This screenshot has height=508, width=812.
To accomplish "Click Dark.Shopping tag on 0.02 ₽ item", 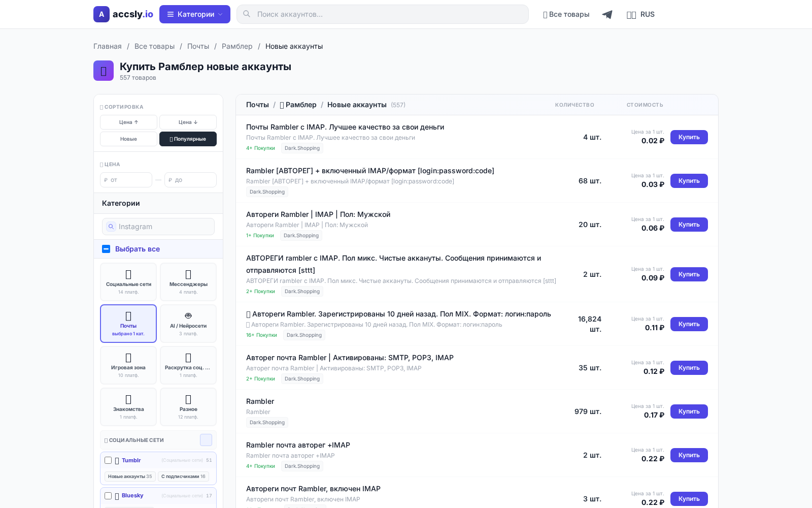I will point(302,148).
